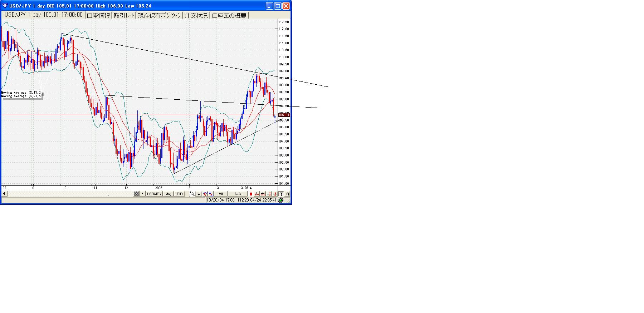Click the 101.00 price axis label
The width and height of the screenshot is (644, 313).
(284, 184)
